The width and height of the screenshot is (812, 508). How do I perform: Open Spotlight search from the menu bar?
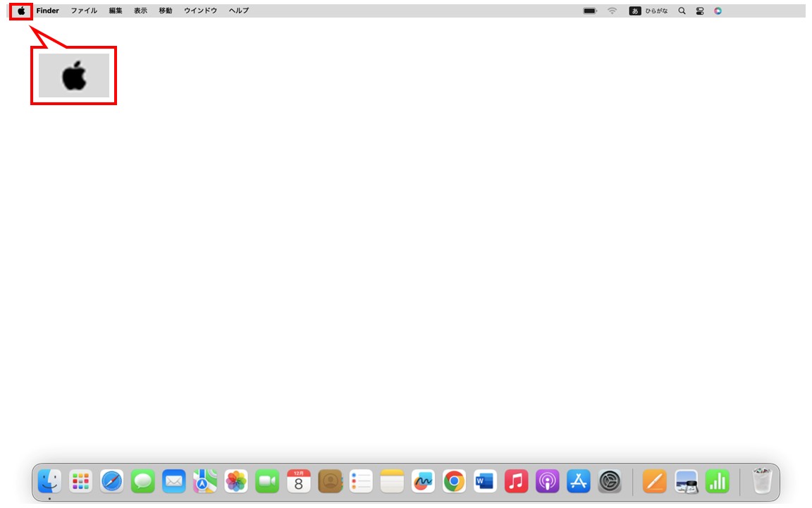[681, 11]
